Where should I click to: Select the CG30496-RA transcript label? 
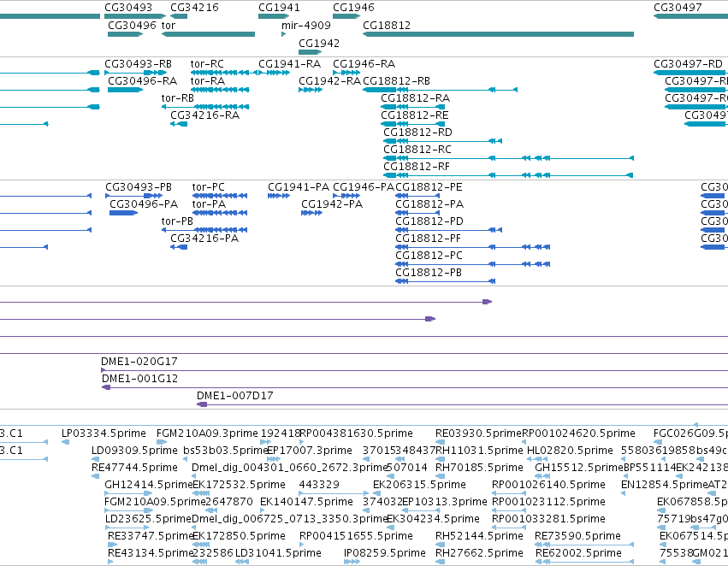pyautogui.click(x=143, y=80)
